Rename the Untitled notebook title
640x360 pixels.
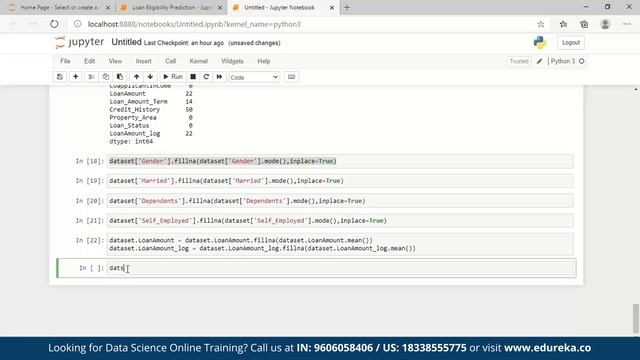[126, 42]
